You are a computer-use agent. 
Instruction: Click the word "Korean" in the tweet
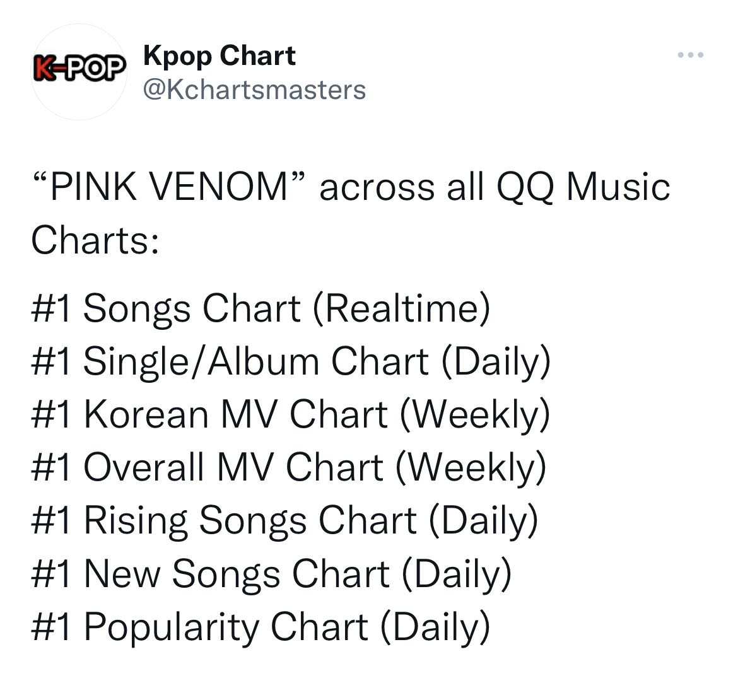click(146, 415)
